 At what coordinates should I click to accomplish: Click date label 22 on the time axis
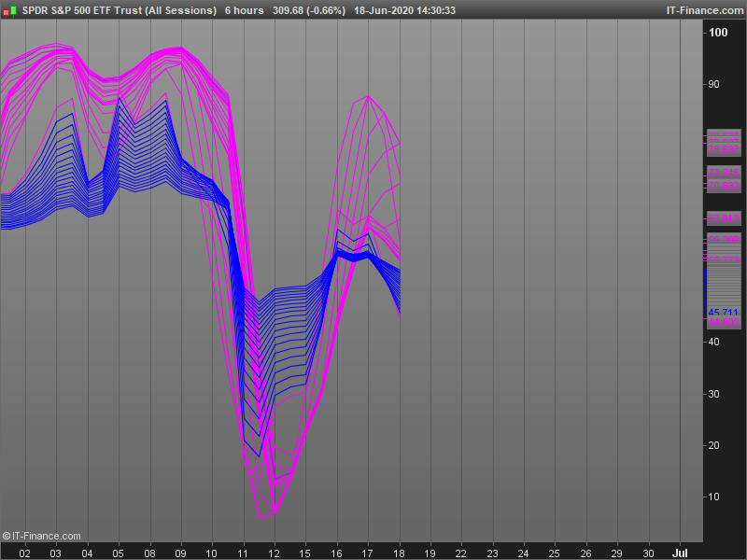tap(460, 553)
